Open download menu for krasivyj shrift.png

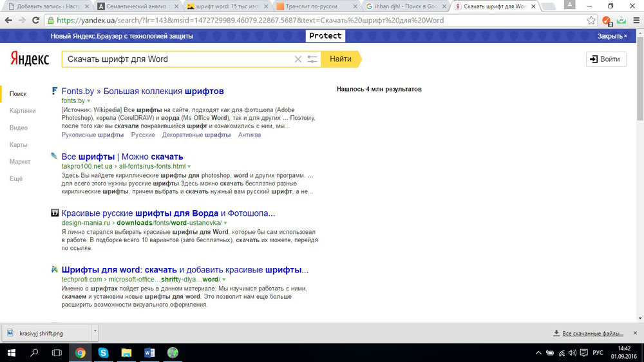tap(95, 331)
